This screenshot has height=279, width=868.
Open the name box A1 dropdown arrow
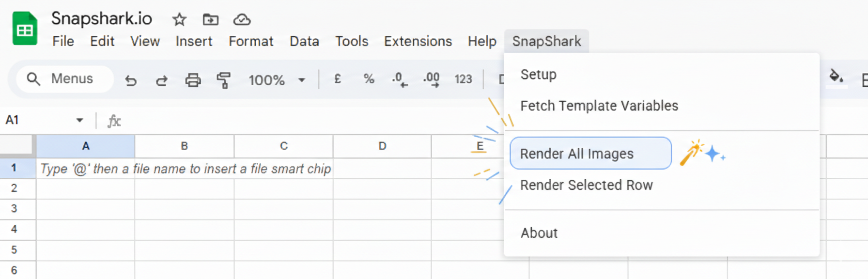[x=79, y=120]
